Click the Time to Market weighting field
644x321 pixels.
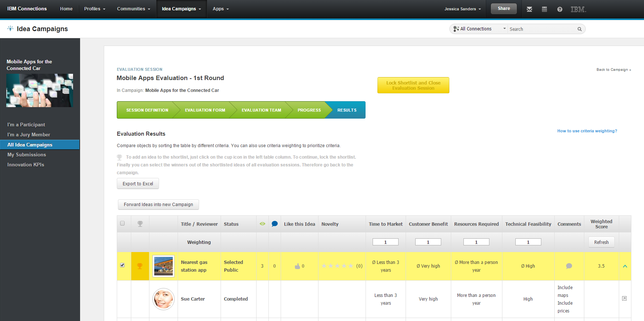pyautogui.click(x=385, y=242)
